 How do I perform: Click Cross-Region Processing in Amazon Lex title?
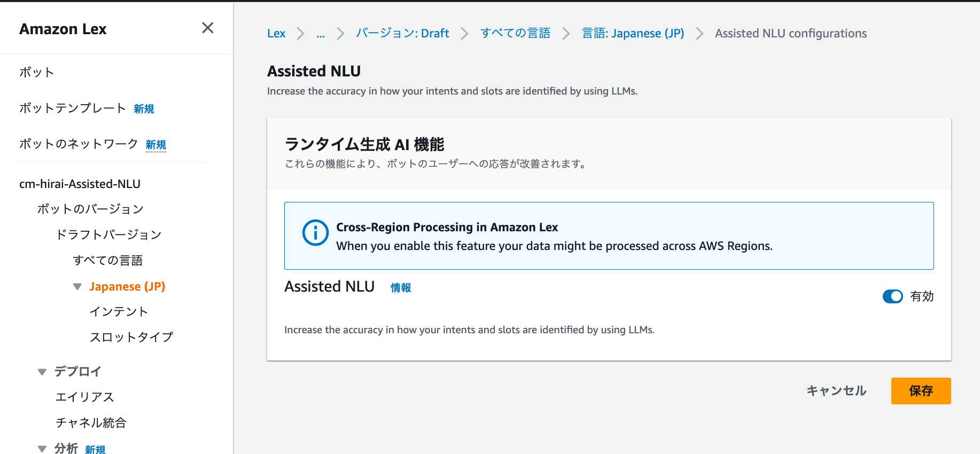pos(447,227)
